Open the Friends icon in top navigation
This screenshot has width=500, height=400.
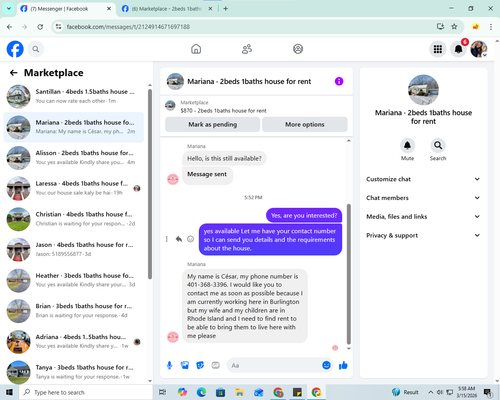(247, 49)
